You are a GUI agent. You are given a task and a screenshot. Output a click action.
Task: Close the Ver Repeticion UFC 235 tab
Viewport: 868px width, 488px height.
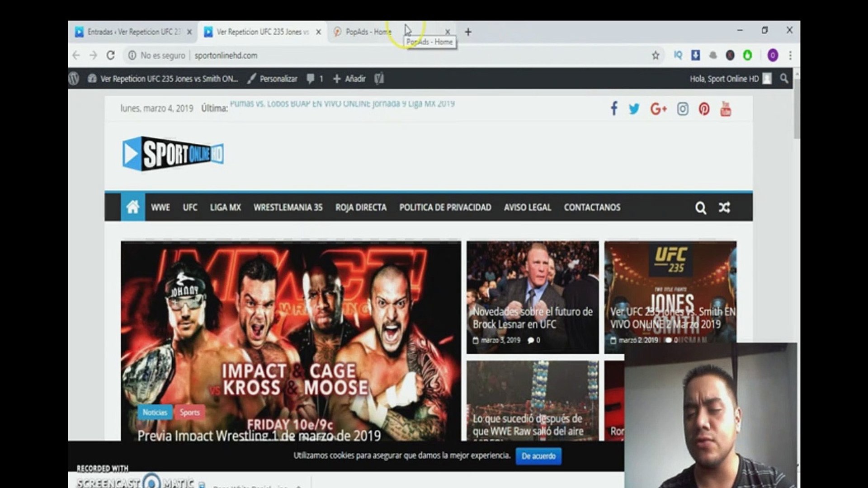319,32
